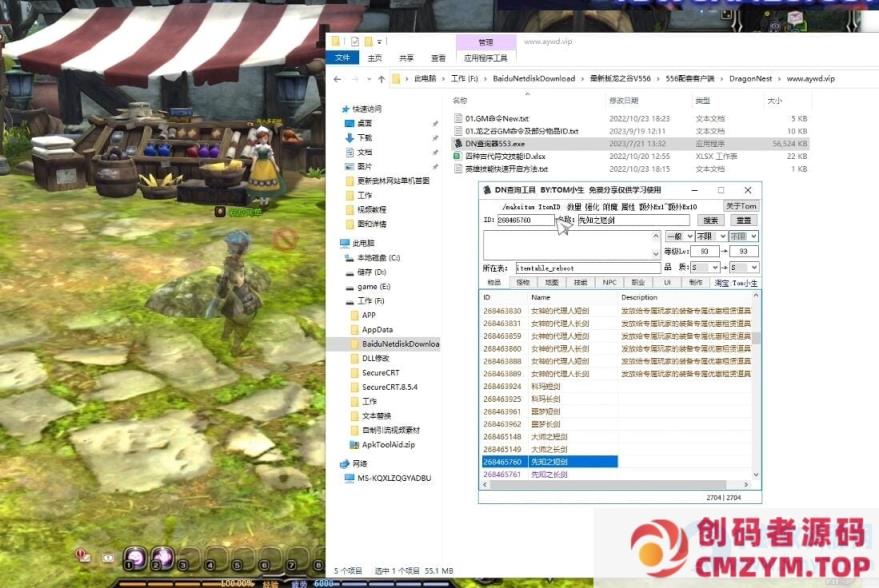Switch to the 共享 tab in the Explorer ribbon
Image resolution: width=879 pixels, height=588 pixels.
point(408,57)
